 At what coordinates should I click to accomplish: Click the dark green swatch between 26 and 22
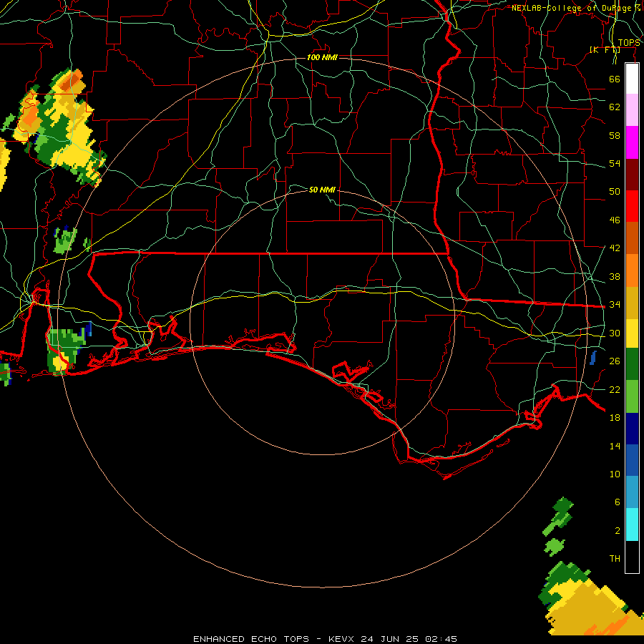632,364
